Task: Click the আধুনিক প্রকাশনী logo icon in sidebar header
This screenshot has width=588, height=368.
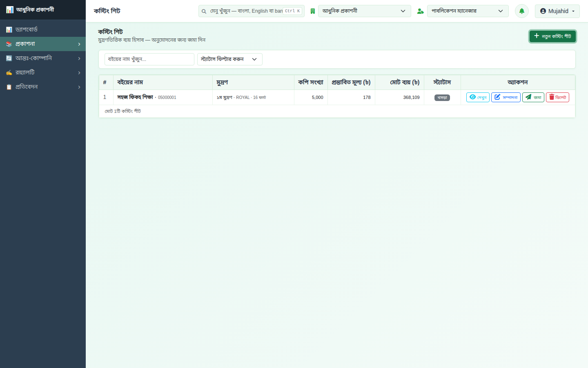Action: pyautogui.click(x=10, y=10)
